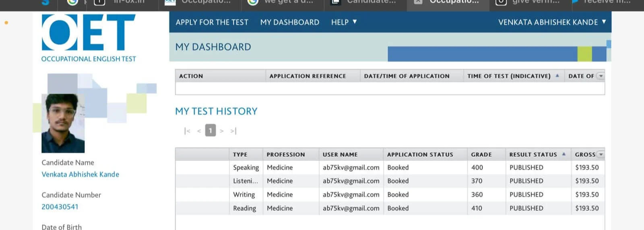This screenshot has height=230, width=644.
Task: Go to My Dashboard in navigation
Action: 289,22
